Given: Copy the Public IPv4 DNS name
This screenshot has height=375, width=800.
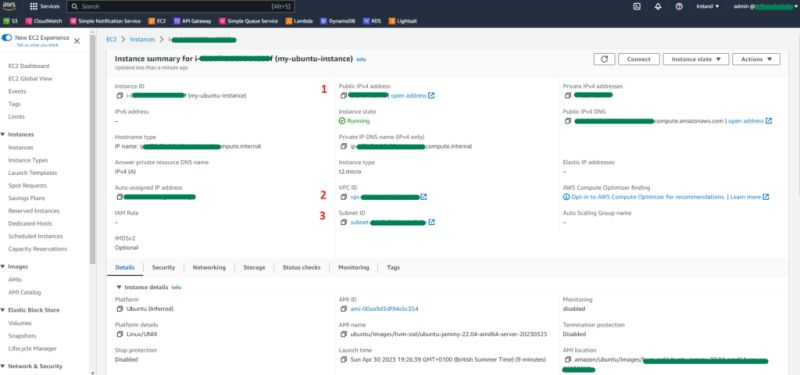Looking at the screenshot, I should pyautogui.click(x=568, y=121).
